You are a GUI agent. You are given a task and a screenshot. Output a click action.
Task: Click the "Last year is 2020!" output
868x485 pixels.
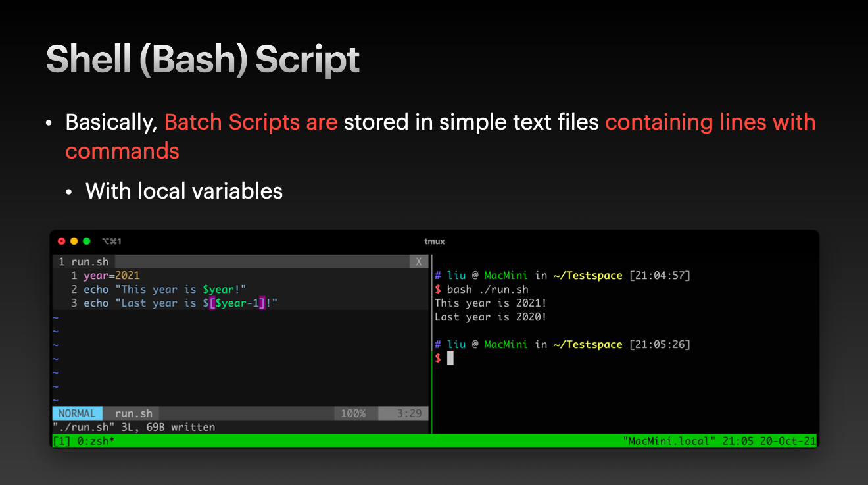click(x=491, y=317)
